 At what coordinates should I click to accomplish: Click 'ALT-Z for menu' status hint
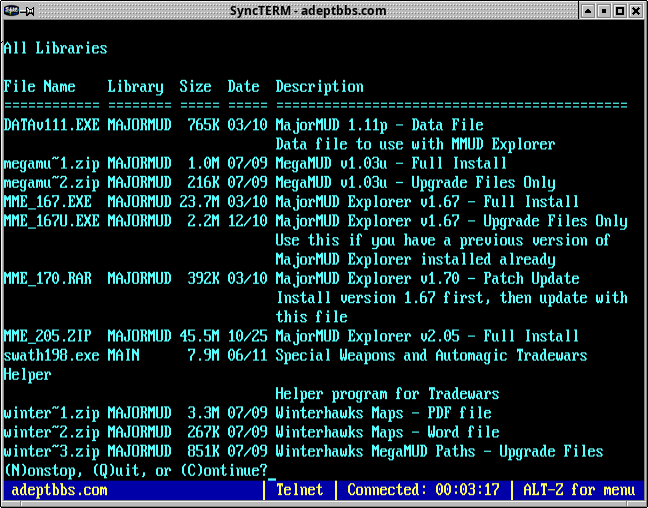[x=579, y=490]
